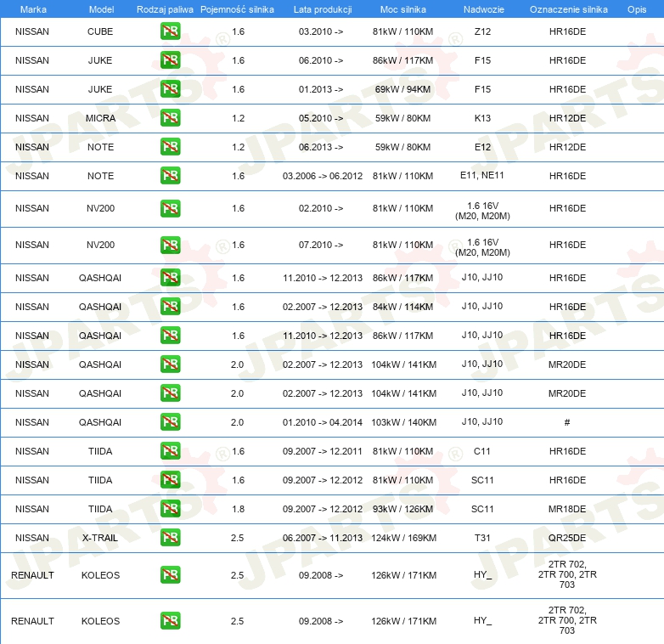Click the '93kW / 126KM' power cell

(x=402, y=509)
